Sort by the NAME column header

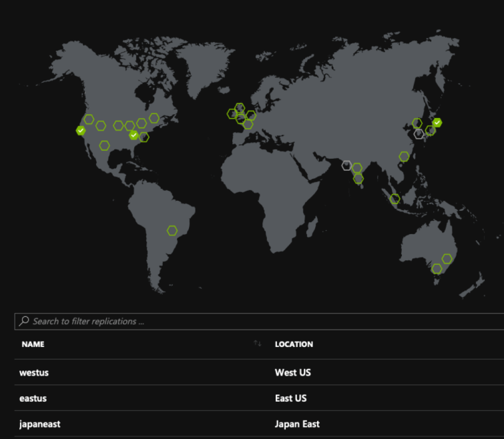coord(33,344)
